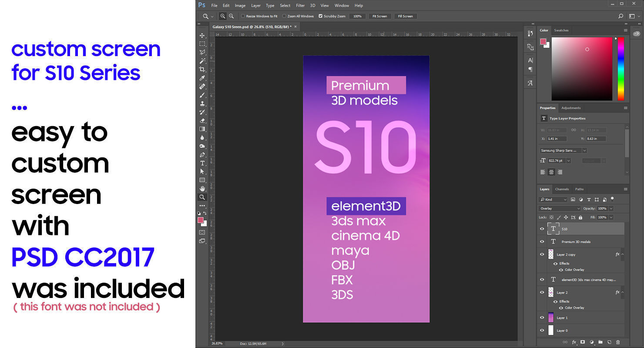Select the Sponge tool in the toolbar
644x348 pixels.
pos(202,146)
